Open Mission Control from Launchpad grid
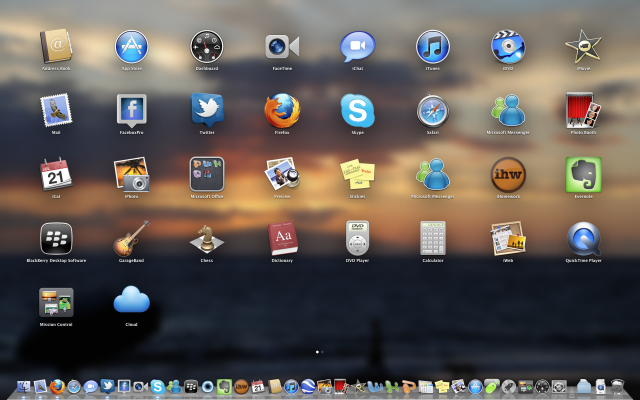This screenshot has height=400, width=640. 56,302
